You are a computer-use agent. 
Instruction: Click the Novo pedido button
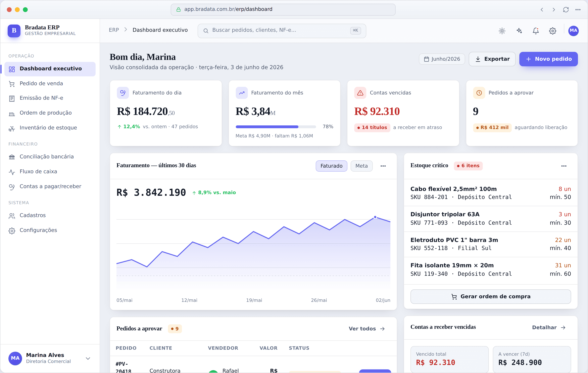coord(548,59)
